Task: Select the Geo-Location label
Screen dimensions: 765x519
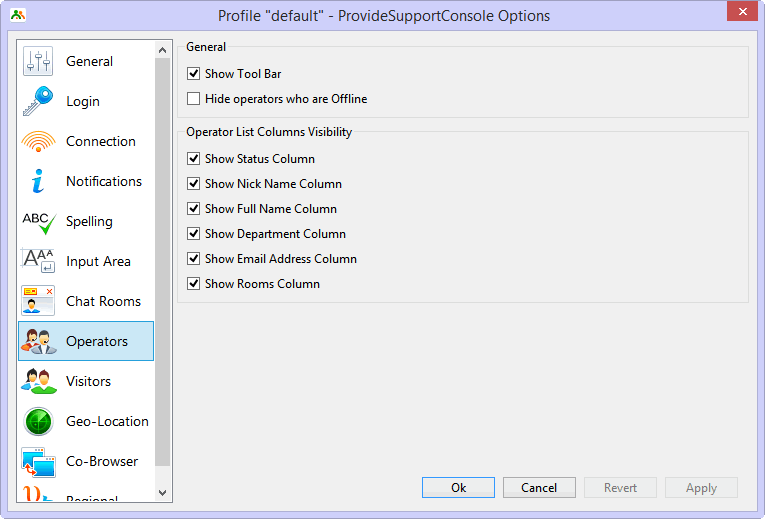Action: pyautogui.click(x=107, y=421)
